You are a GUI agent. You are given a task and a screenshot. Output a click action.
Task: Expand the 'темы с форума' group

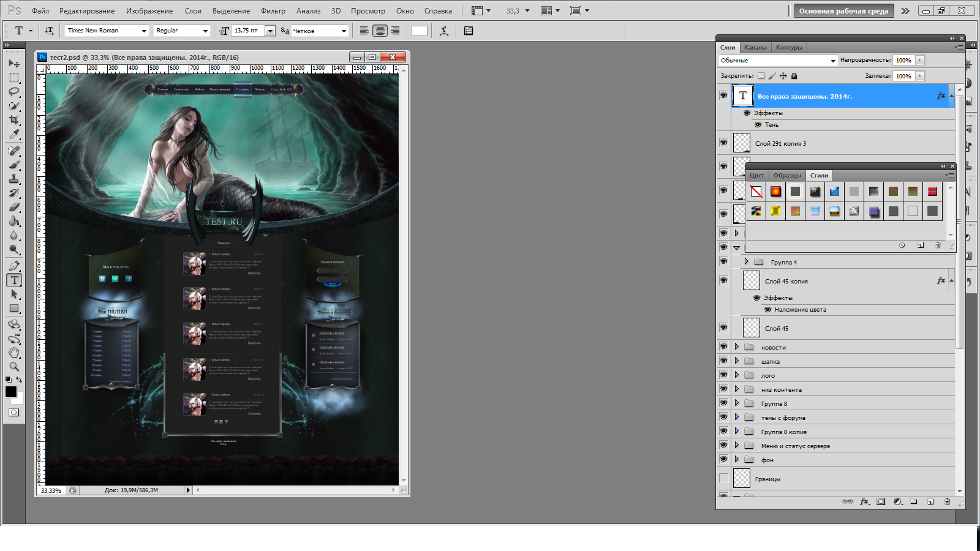coord(736,417)
